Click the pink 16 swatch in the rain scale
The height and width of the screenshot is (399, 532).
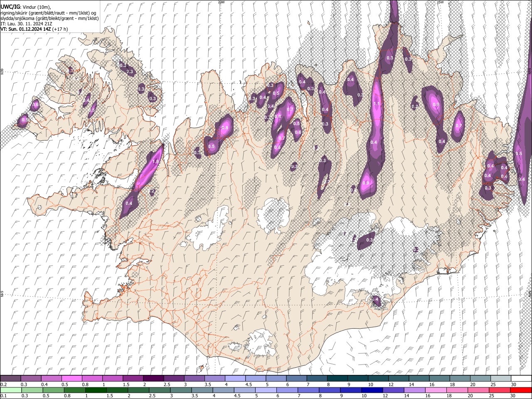click(x=436, y=390)
